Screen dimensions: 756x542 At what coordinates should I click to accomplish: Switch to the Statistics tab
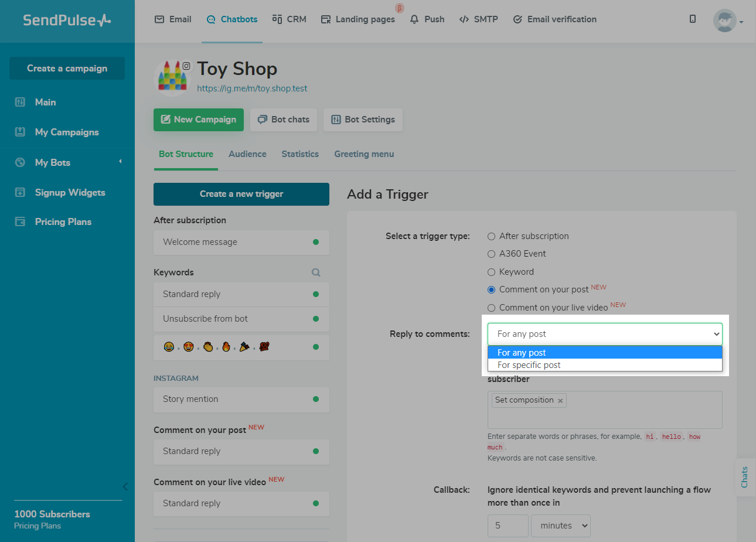pyautogui.click(x=300, y=154)
